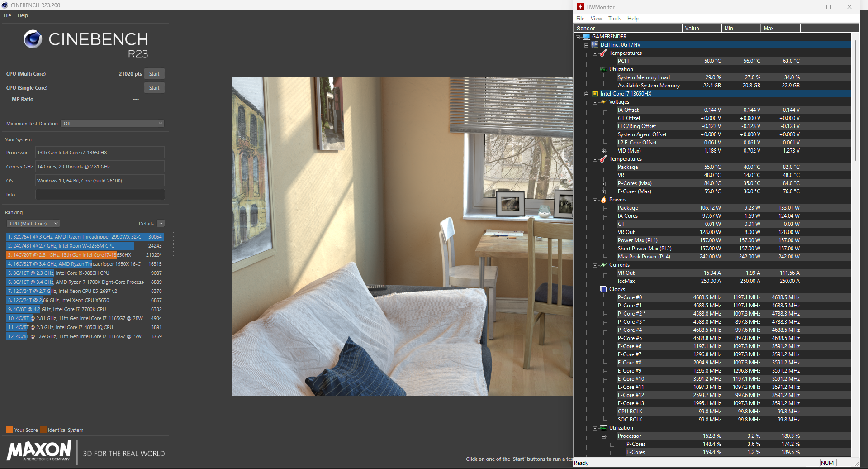Image resolution: width=868 pixels, height=469 pixels.
Task: Click the HWMonitor red lightning title icon
Action: tap(580, 7)
